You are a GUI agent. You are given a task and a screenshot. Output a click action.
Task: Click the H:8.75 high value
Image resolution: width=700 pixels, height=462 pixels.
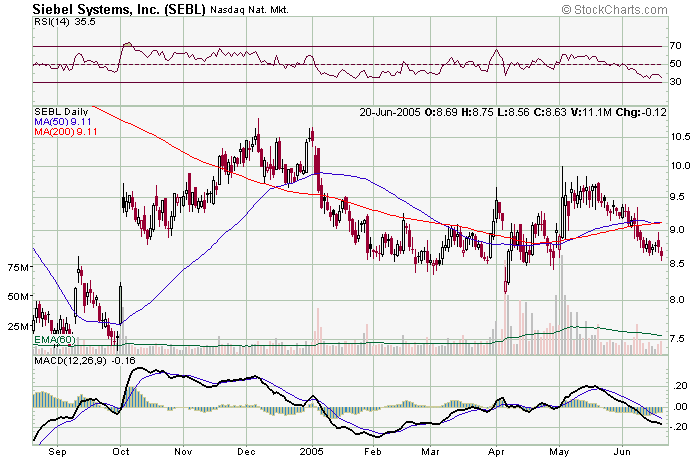tap(477, 112)
